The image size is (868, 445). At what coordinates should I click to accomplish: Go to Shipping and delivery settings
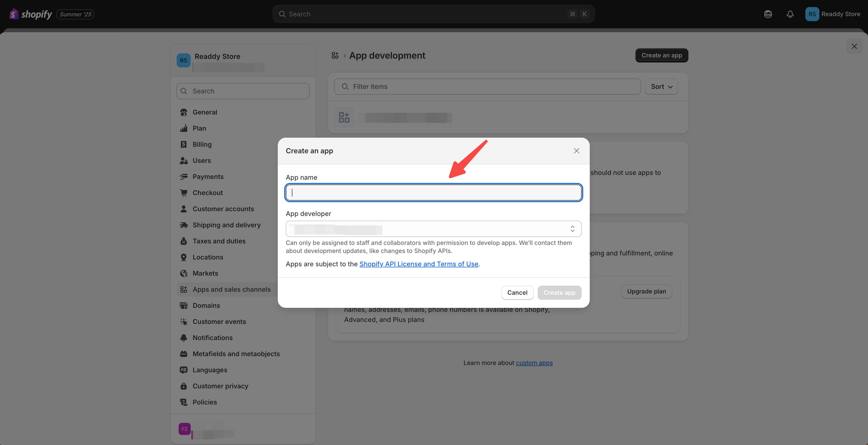point(226,225)
